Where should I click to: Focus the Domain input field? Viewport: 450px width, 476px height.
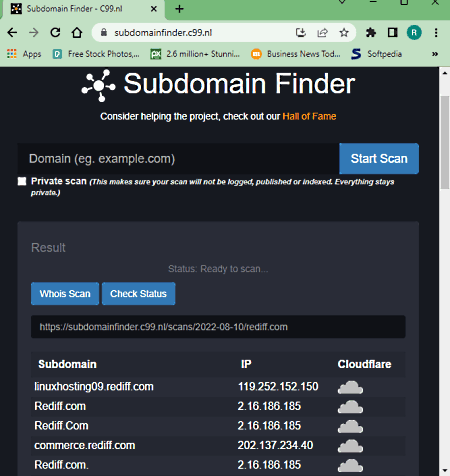178,159
